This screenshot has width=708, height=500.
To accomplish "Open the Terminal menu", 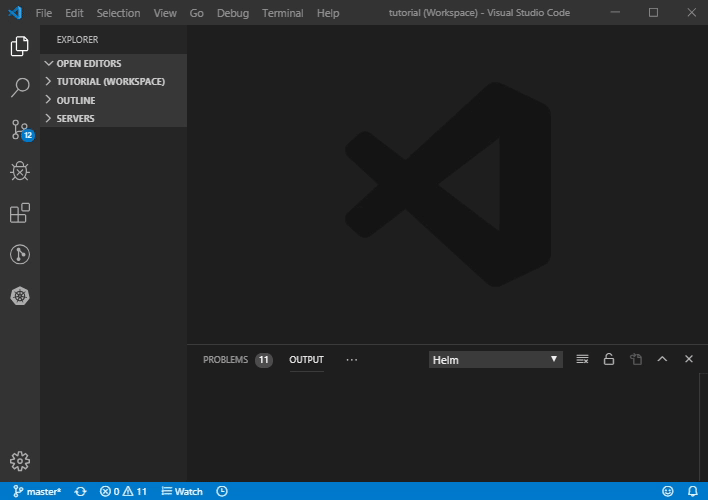I will 283,13.
